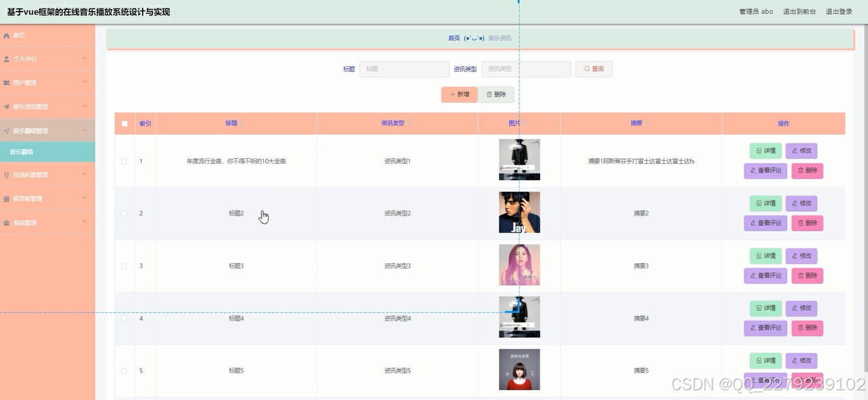Expand the 留言板管理 menu chevron
Image resolution: width=868 pixels, height=400 pixels.
tap(85, 198)
